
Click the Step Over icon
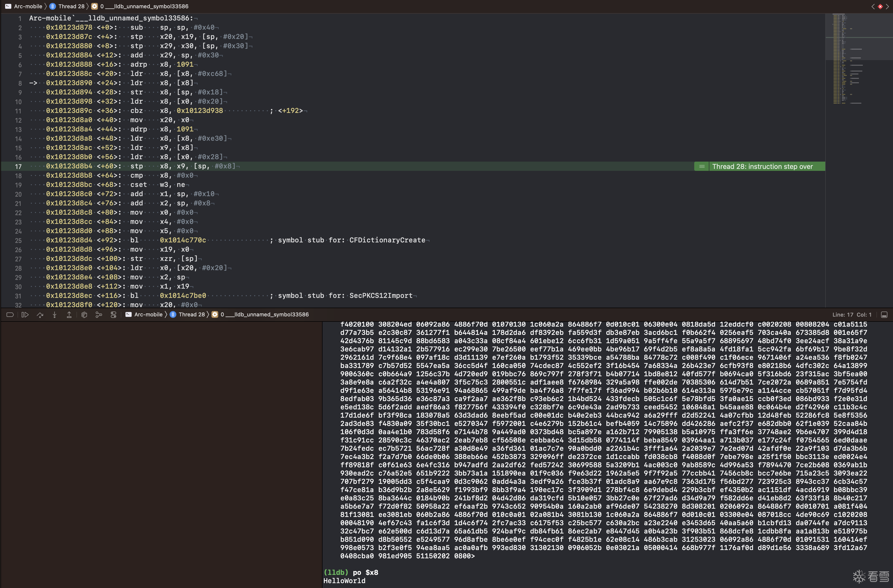(x=40, y=315)
